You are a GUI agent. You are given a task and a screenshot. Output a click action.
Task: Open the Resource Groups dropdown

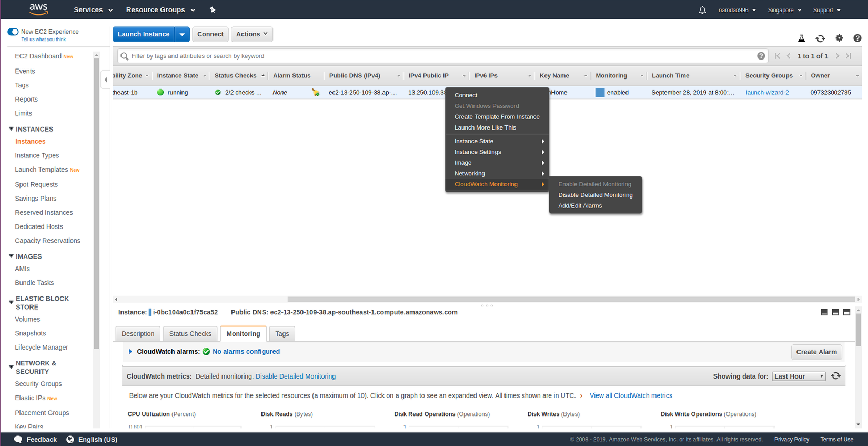(160, 10)
